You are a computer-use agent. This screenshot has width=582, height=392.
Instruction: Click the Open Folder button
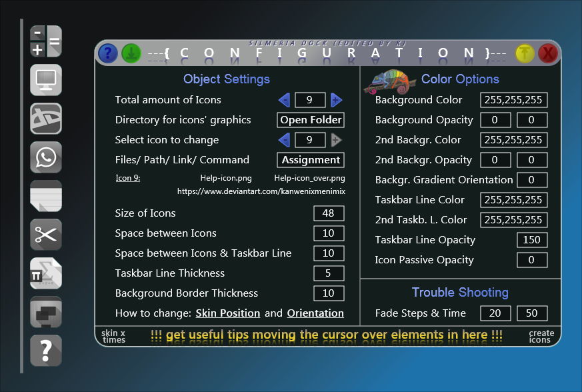coord(310,120)
